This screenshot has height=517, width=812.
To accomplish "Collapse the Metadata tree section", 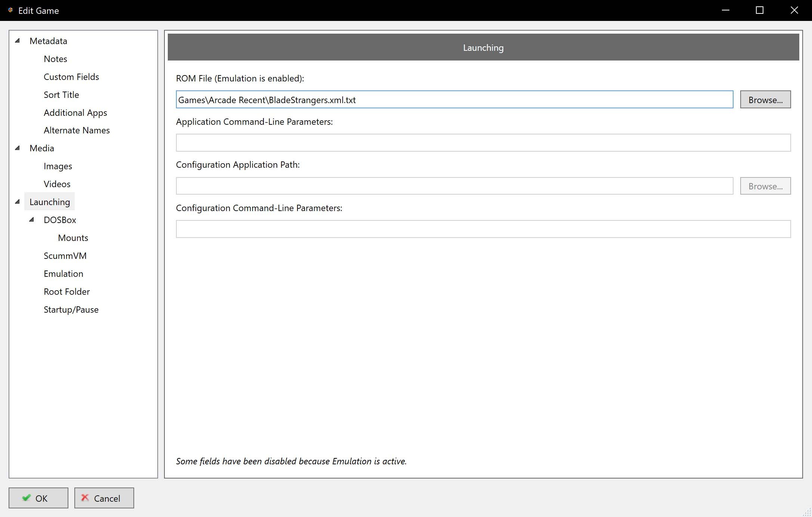I will (x=17, y=41).
